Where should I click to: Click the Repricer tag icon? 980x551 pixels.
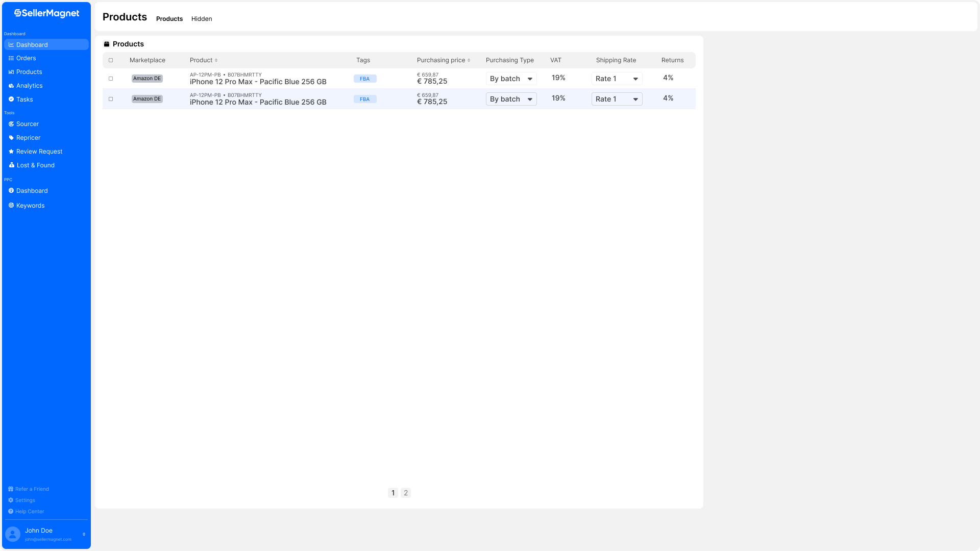pos(11,138)
